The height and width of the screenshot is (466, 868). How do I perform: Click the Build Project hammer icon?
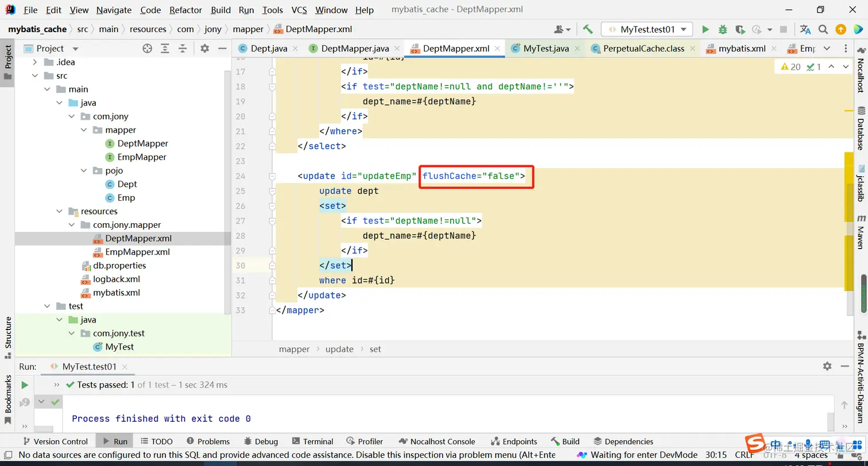[x=587, y=29]
